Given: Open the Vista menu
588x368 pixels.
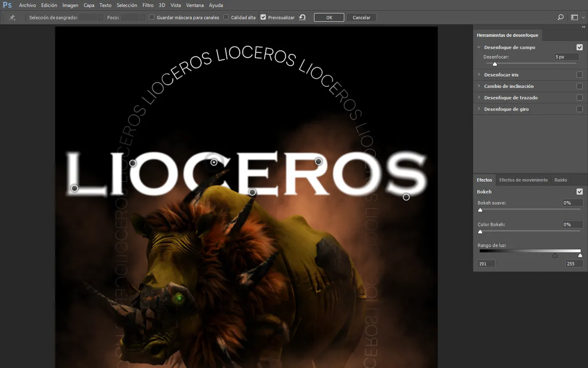Looking at the screenshot, I should 175,6.
